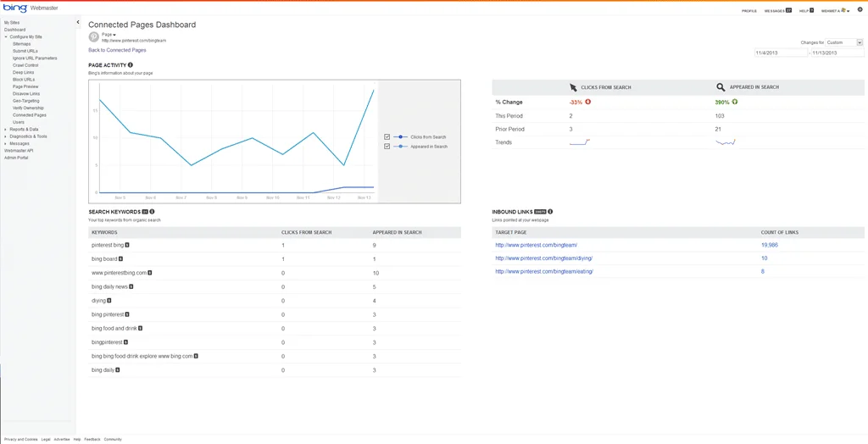Click the Keywords column header
The width and height of the screenshot is (868, 444).
pyautogui.click(x=104, y=232)
